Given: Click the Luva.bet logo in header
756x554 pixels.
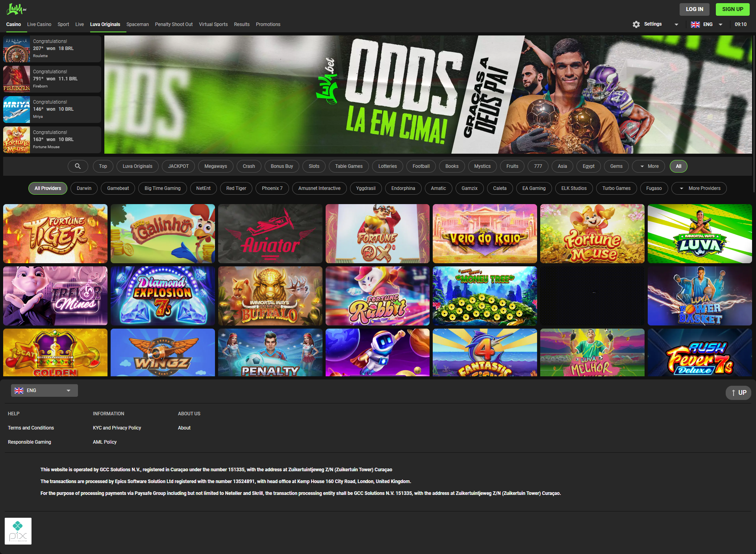Looking at the screenshot, I should [16, 9].
